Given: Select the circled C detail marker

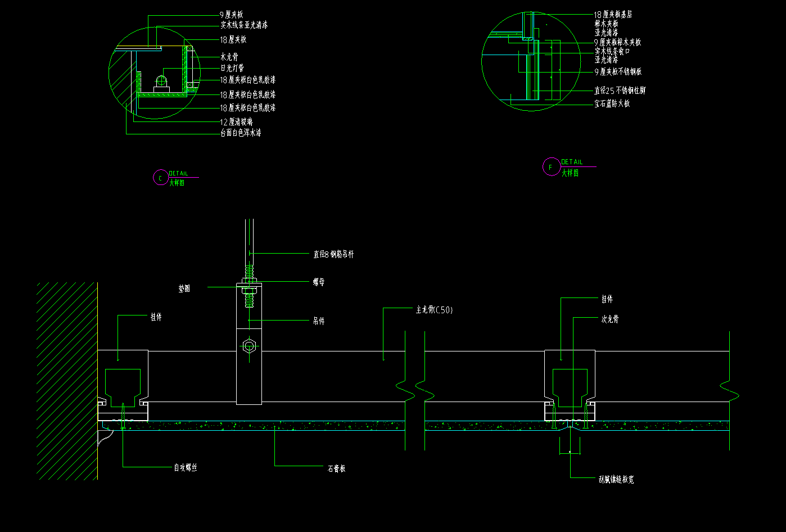Looking at the screenshot, I should coord(160,178).
